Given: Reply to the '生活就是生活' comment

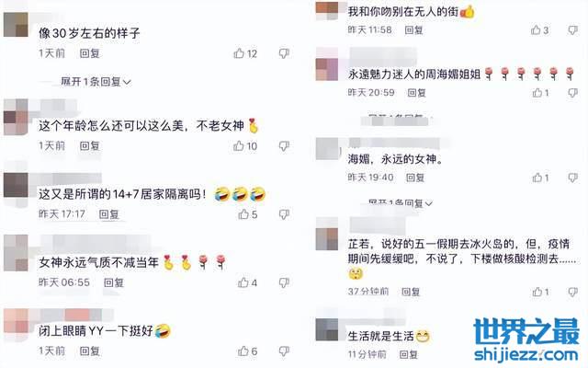Looking at the screenshot, I should point(408,354).
